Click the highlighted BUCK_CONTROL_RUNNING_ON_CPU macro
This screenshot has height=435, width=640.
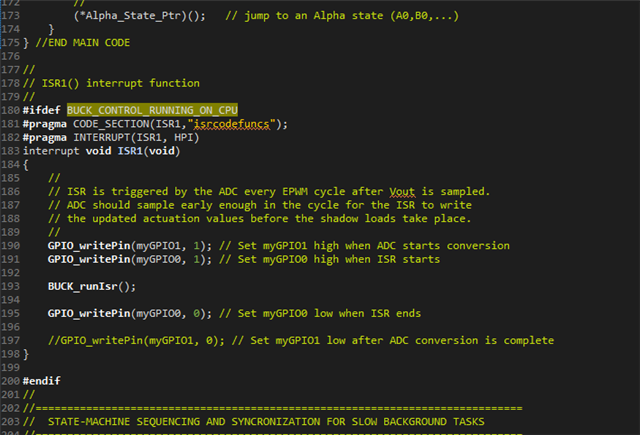click(x=152, y=109)
